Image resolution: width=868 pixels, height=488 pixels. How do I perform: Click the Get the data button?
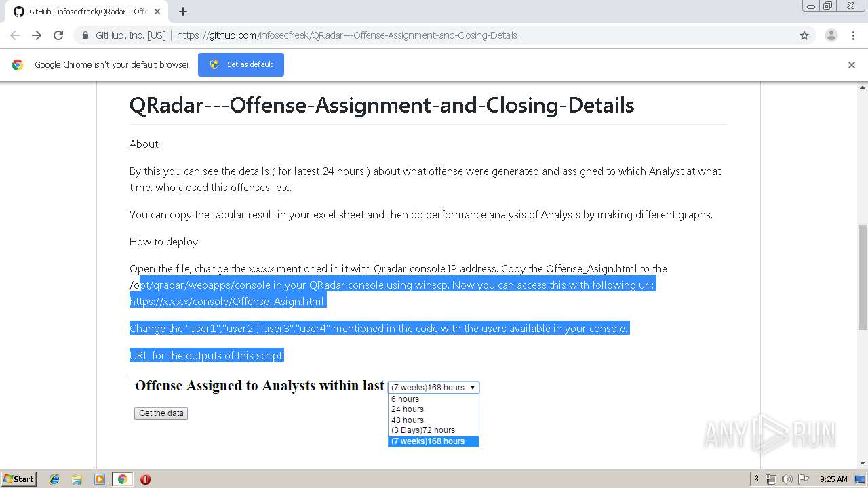coord(161,413)
